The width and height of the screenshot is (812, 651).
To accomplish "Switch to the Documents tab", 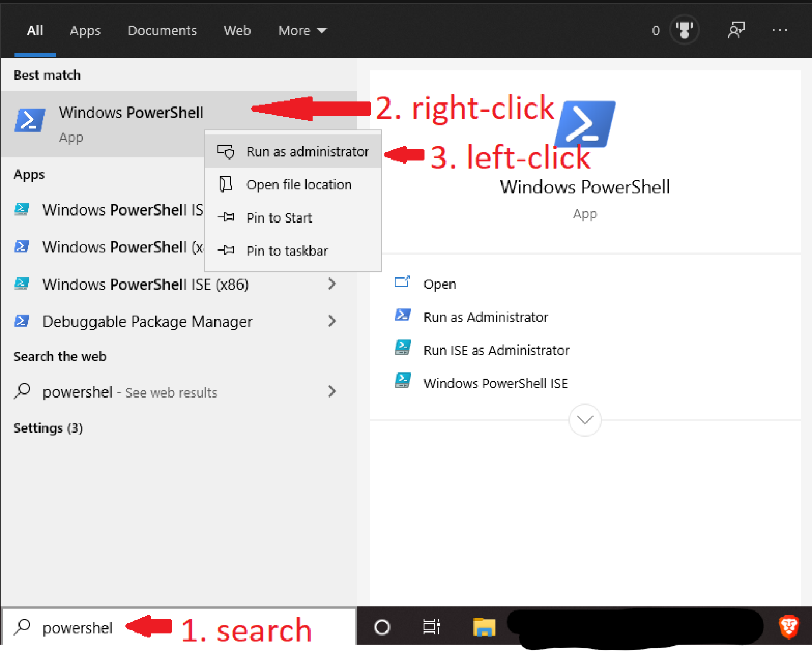I will [x=162, y=30].
